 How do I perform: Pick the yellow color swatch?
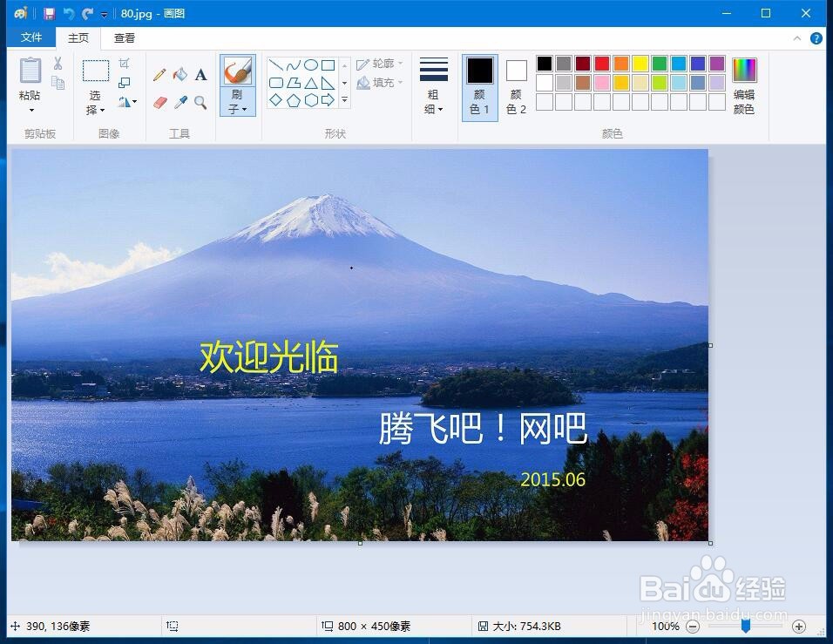(x=640, y=64)
